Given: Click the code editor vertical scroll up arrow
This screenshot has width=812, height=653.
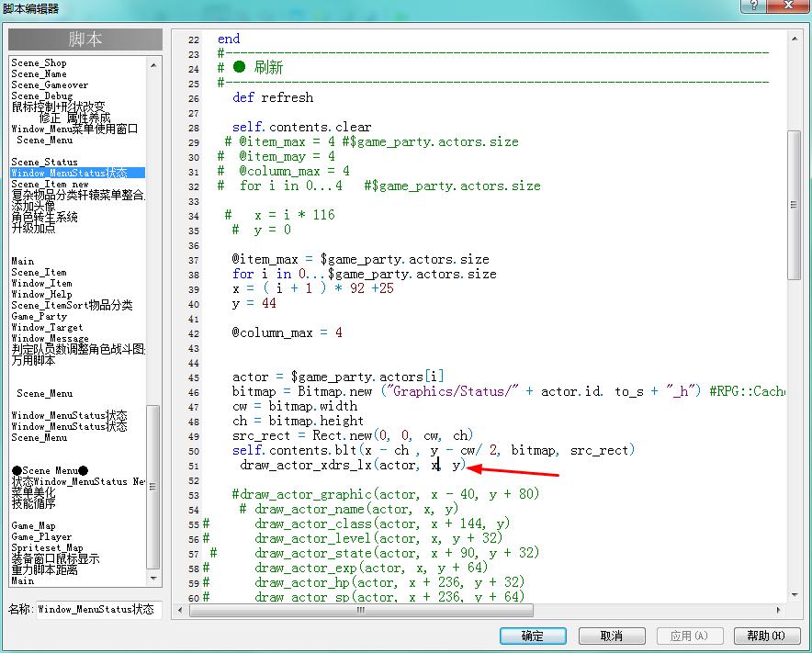Looking at the screenshot, I should [794, 39].
